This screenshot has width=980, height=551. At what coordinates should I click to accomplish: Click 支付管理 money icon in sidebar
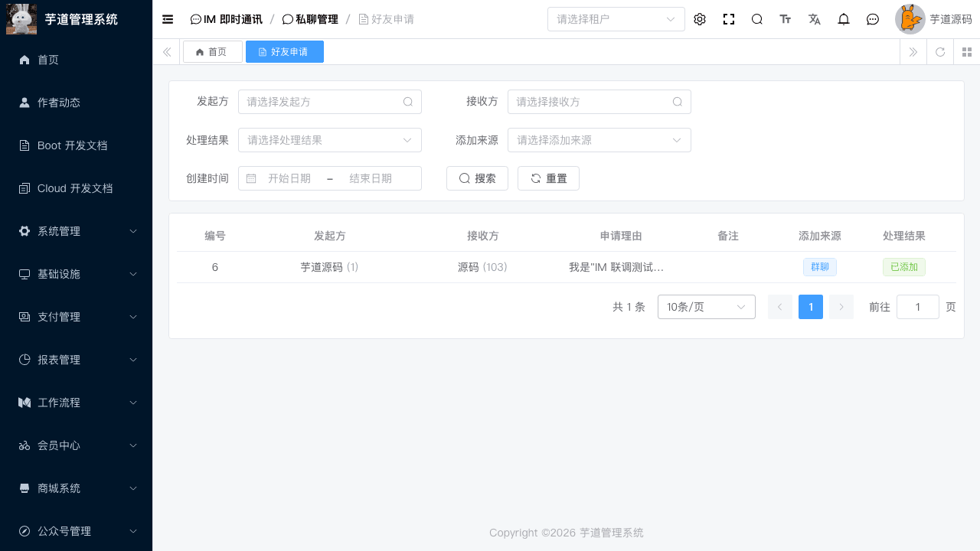(24, 317)
